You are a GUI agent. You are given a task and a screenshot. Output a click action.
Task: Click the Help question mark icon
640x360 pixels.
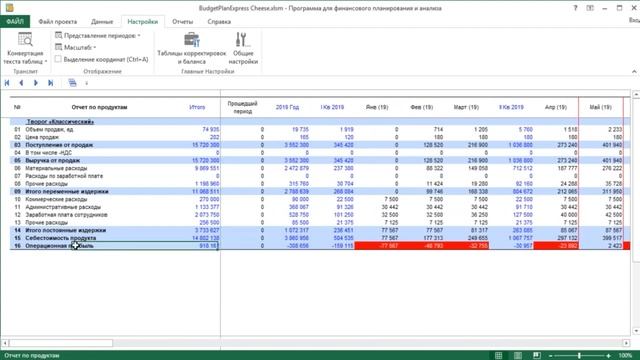(575, 8)
